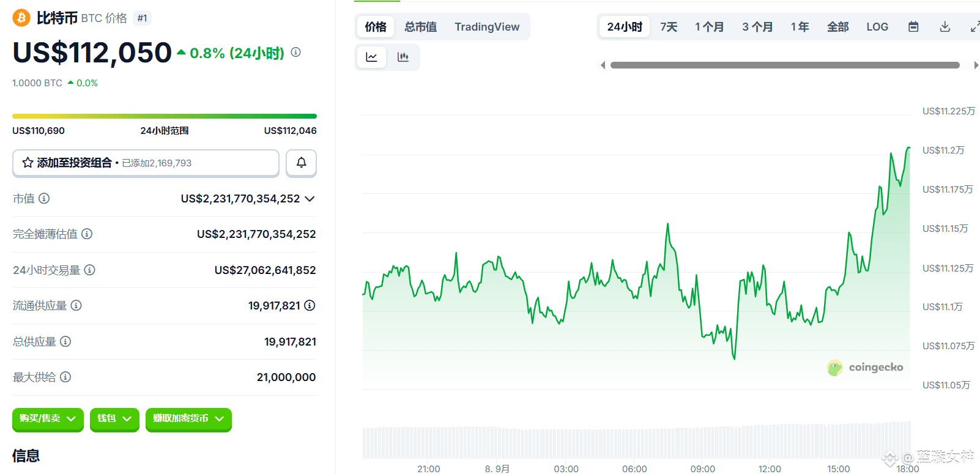The width and height of the screenshot is (980, 474).
Task: Open the price alert bell icon
Action: click(x=302, y=163)
